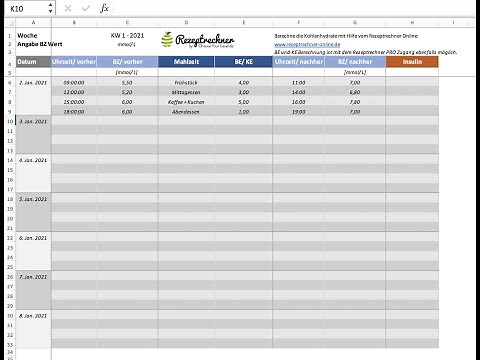This screenshot has height=360, width=480.
Task: Click the Uhrzeit/ nachher header cell
Action: pos(299,62)
